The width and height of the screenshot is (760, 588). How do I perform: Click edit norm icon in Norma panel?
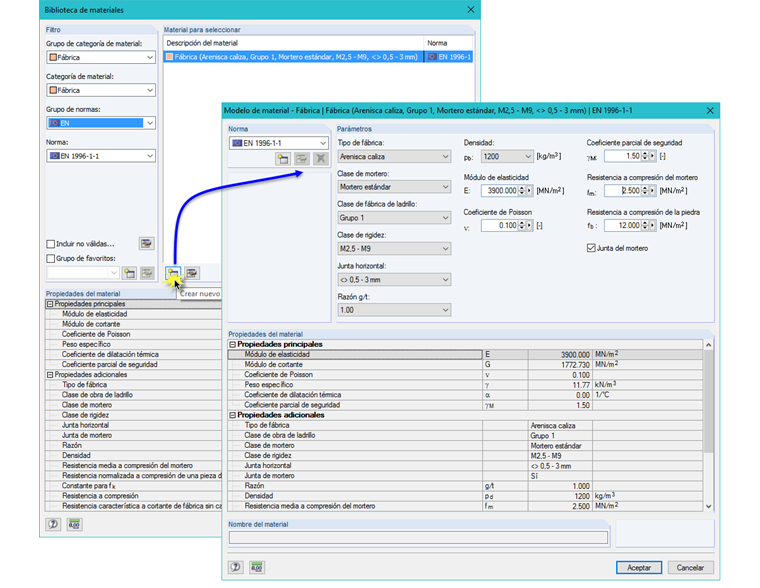coord(301,159)
